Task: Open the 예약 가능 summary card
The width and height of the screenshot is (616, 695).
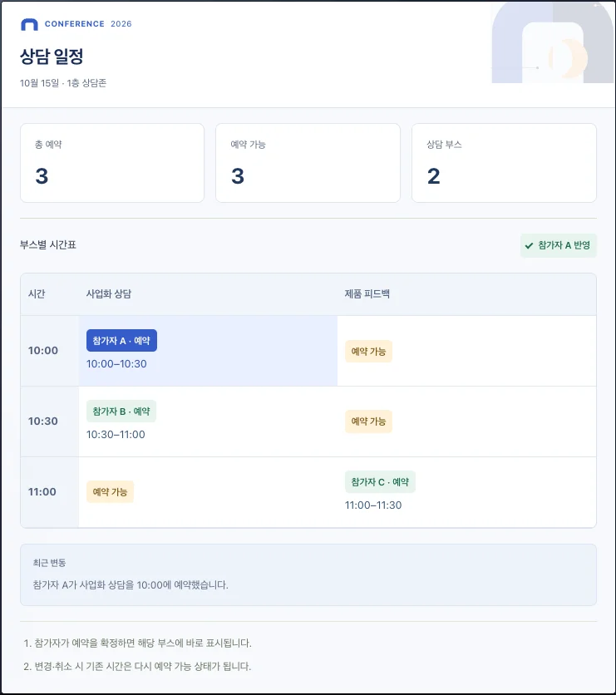Action: (x=308, y=163)
